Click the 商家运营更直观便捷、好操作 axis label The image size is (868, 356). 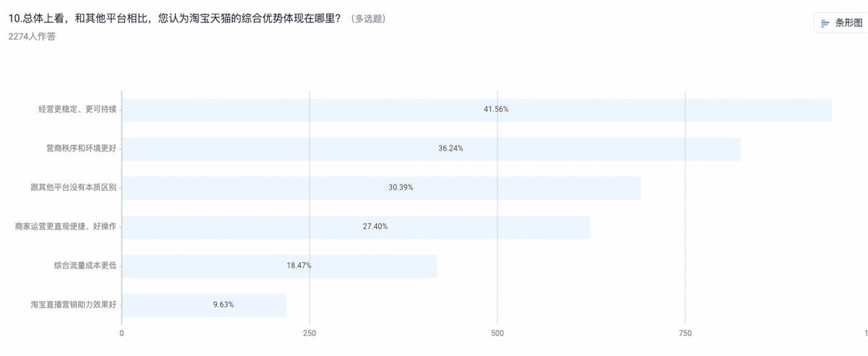click(x=66, y=226)
